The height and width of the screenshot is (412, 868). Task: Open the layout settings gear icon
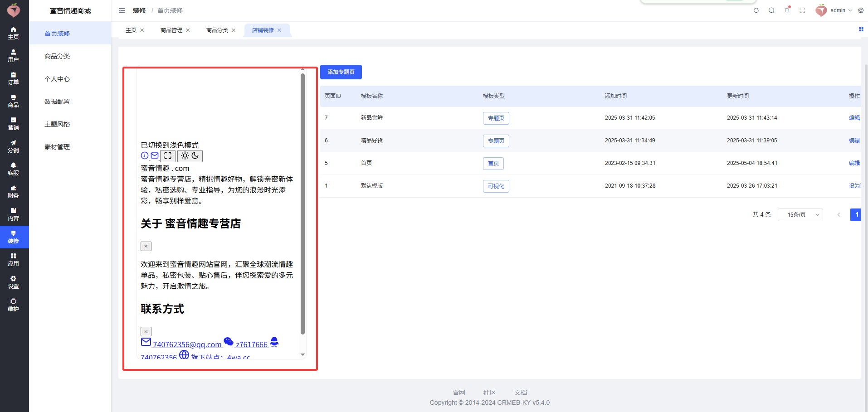point(861,10)
